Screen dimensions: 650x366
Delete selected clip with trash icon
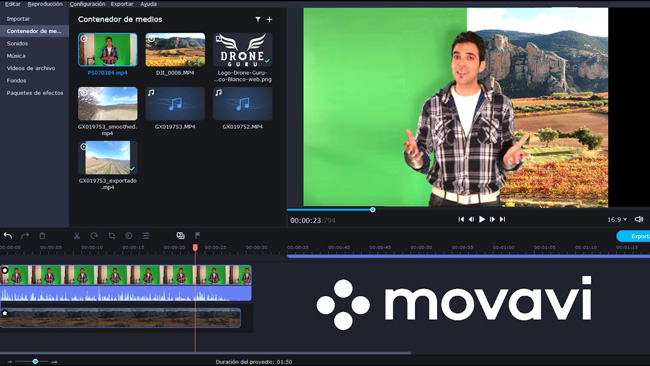[42, 236]
